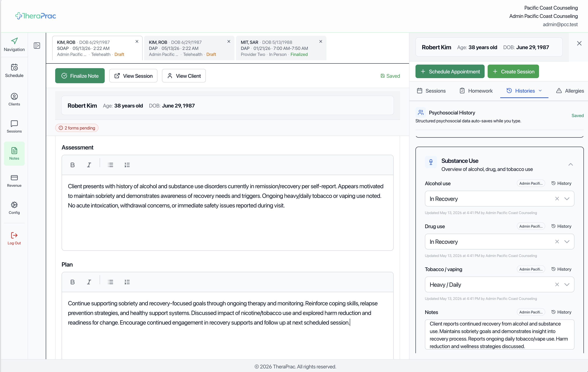Open Schedule from the sidebar

[14, 71]
